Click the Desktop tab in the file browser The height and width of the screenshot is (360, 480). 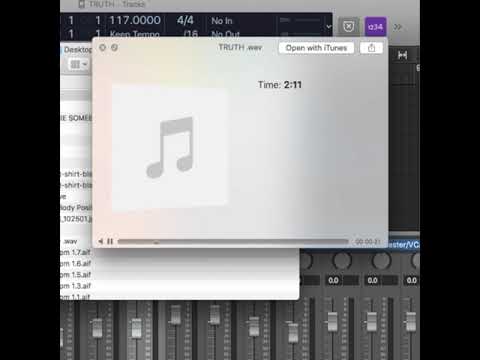pyautogui.click(x=77, y=50)
